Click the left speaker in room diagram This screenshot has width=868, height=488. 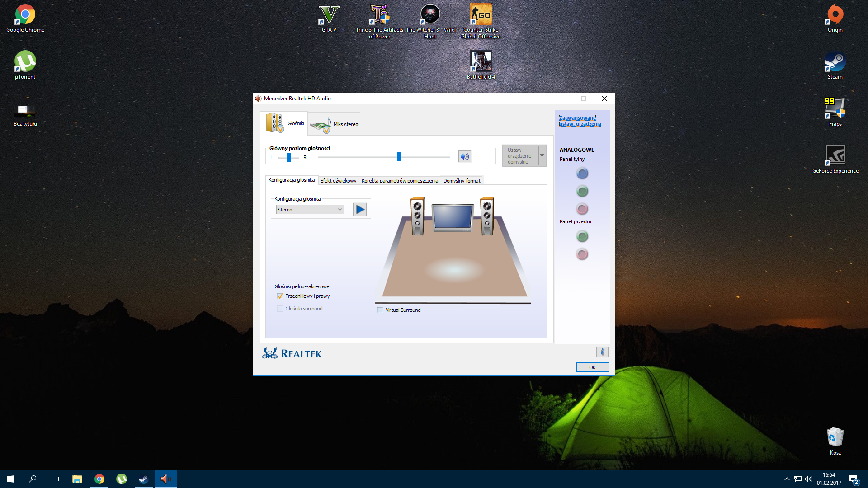point(417,216)
